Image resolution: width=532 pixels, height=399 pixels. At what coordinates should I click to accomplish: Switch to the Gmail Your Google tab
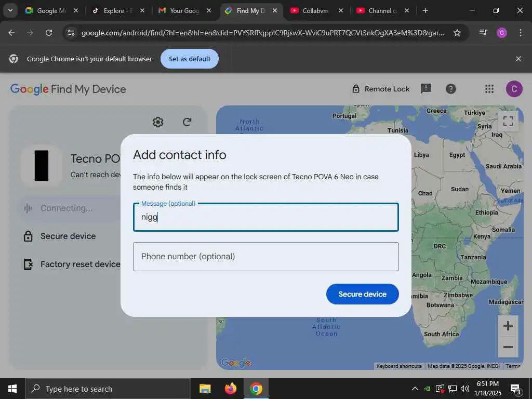(x=184, y=11)
